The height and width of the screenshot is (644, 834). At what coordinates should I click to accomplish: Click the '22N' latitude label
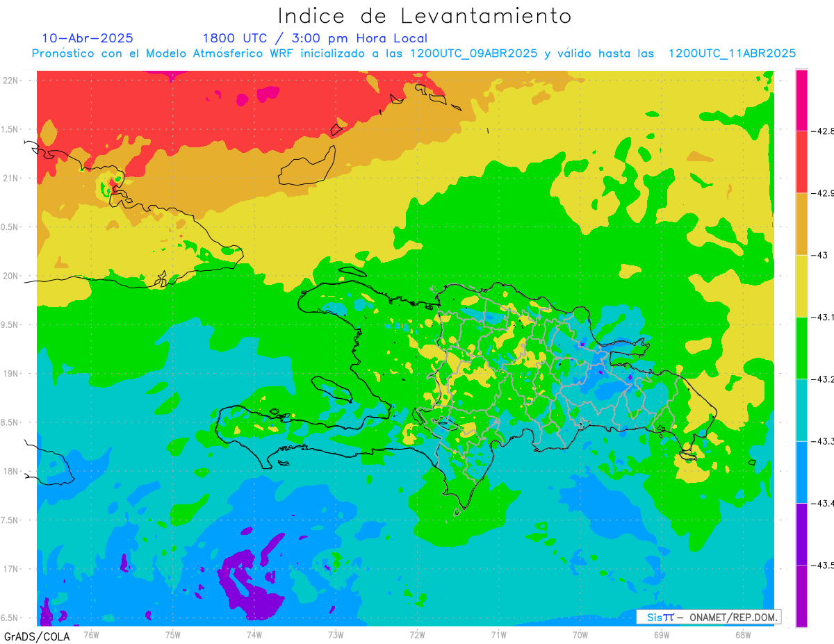[x=12, y=80]
